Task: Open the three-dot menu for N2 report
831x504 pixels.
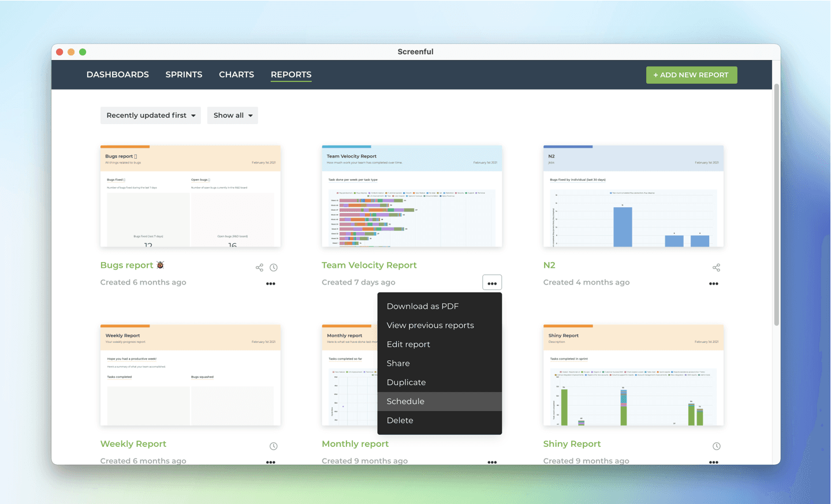Action: pyautogui.click(x=714, y=283)
